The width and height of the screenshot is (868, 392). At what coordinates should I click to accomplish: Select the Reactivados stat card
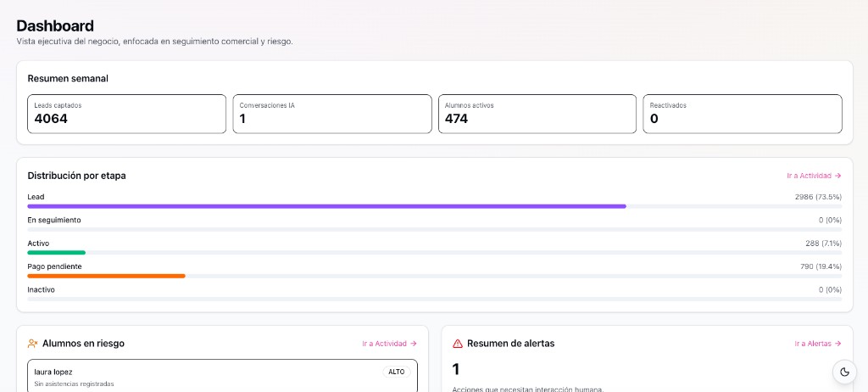pos(742,114)
